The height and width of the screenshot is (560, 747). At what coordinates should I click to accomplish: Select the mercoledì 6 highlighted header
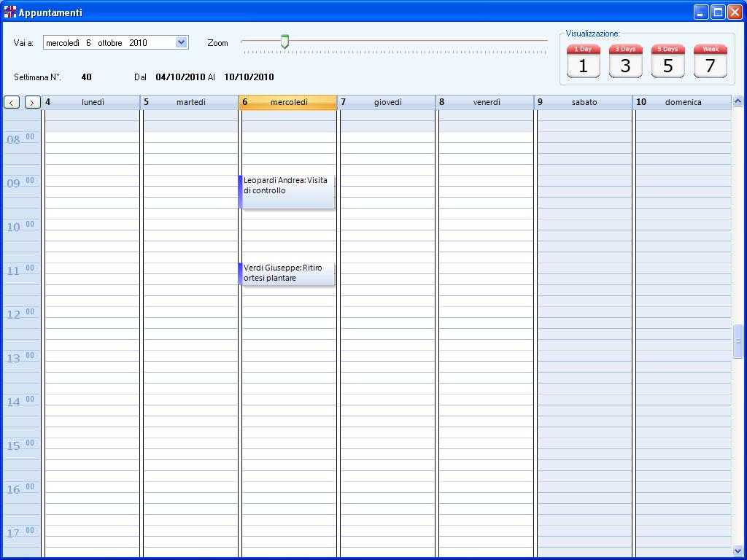point(289,103)
